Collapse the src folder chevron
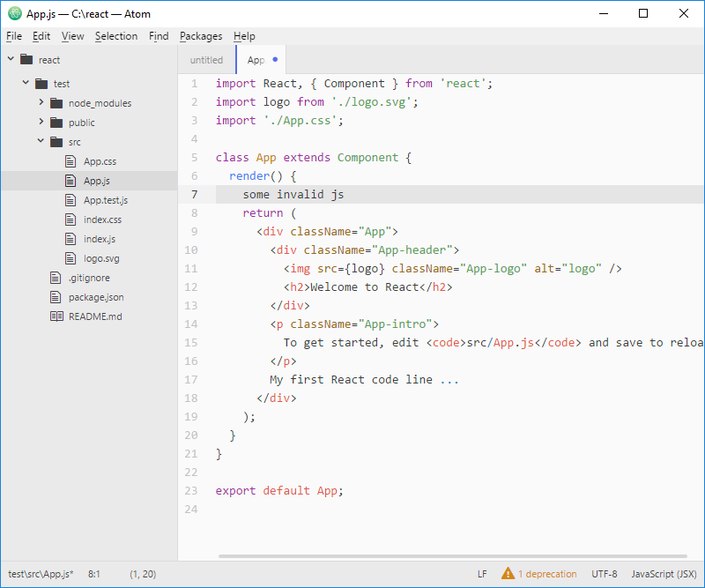The height and width of the screenshot is (588, 705). pyautogui.click(x=41, y=141)
